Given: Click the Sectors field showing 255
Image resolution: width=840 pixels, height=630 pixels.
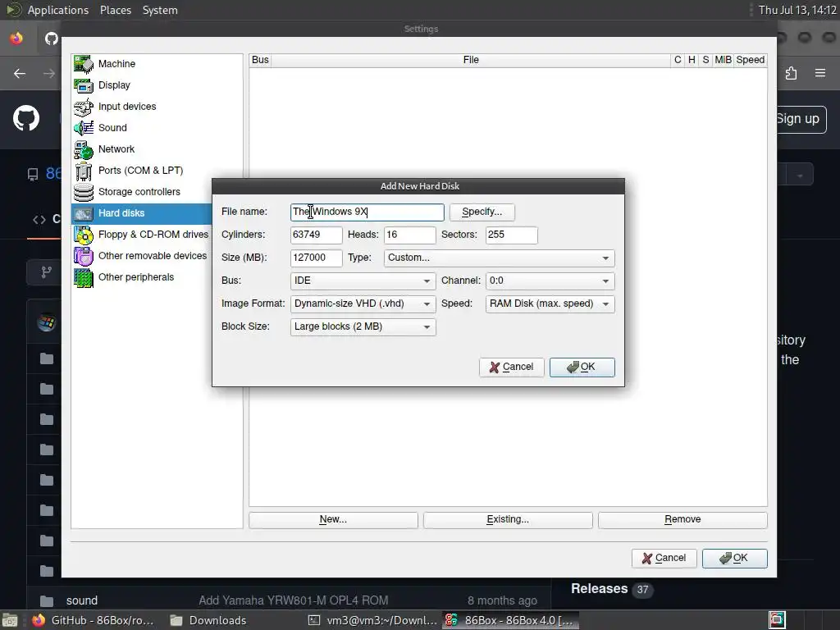Looking at the screenshot, I should coord(511,235).
